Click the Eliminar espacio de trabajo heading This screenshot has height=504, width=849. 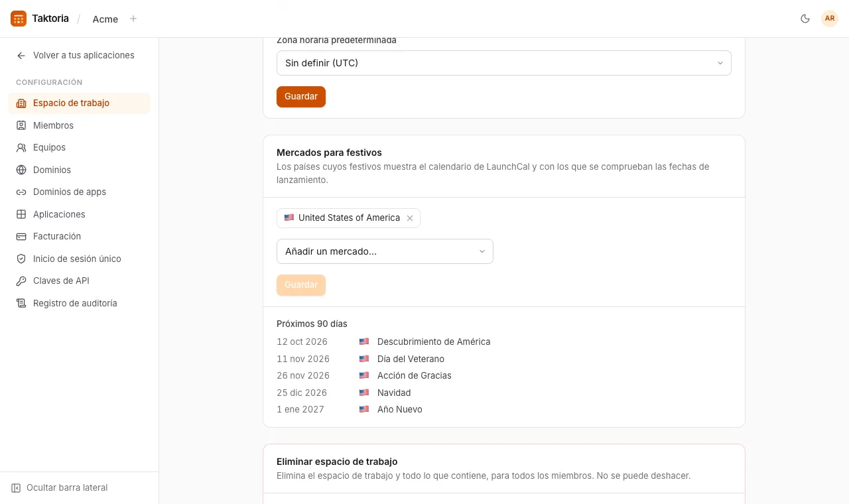tap(337, 462)
